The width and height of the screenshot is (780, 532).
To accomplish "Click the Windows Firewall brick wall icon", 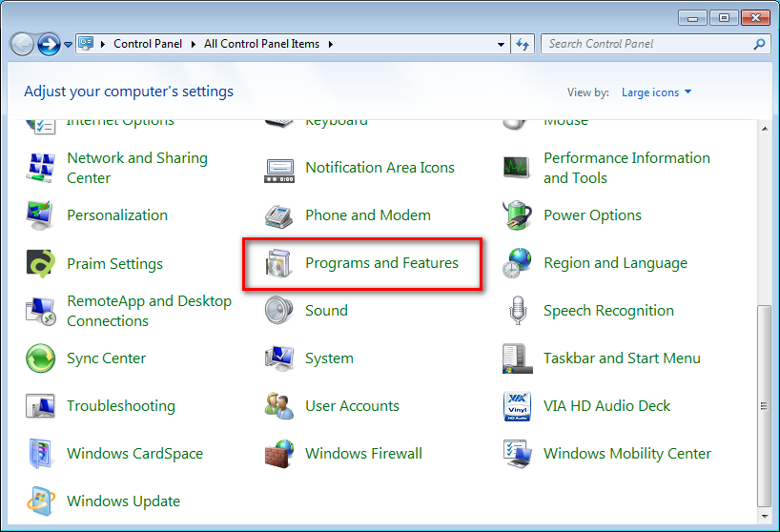I will (279, 454).
